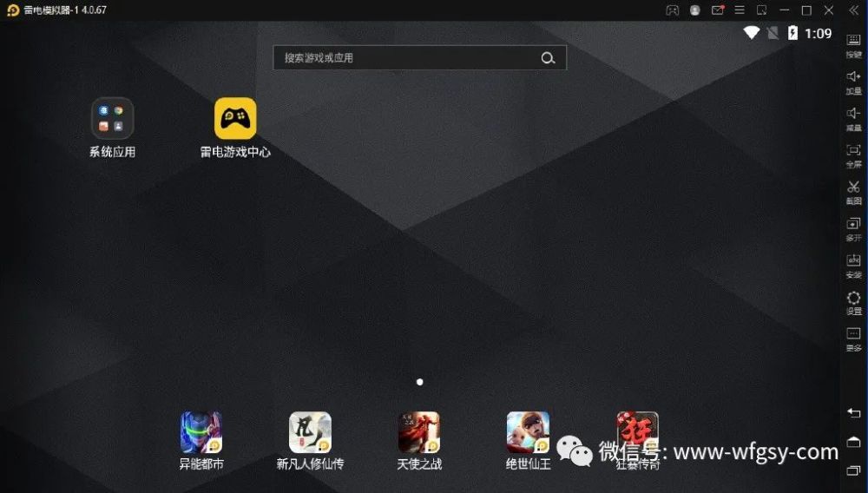
Task: Take a screenshot with scissors icon (截图)
Action: (853, 192)
